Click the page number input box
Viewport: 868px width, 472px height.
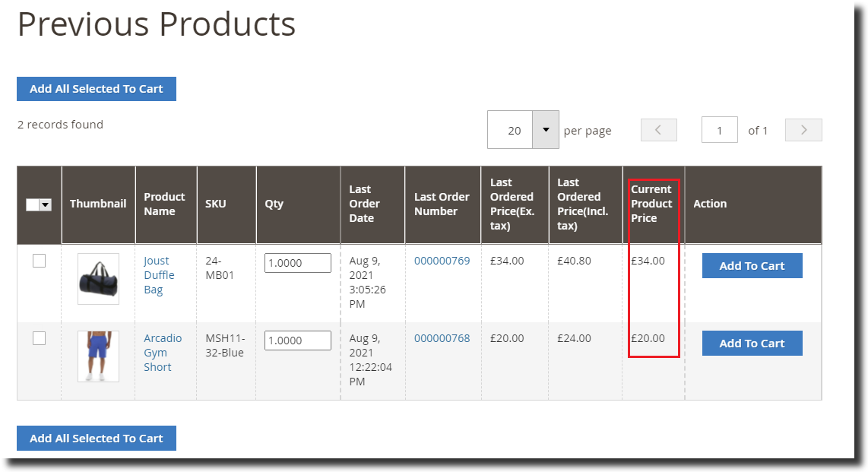tap(719, 129)
